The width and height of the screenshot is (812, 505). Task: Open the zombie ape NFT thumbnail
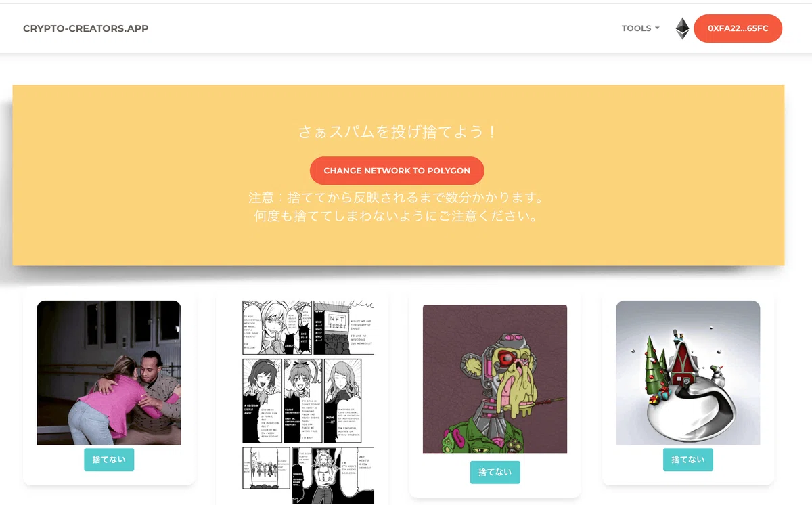[495, 378]
